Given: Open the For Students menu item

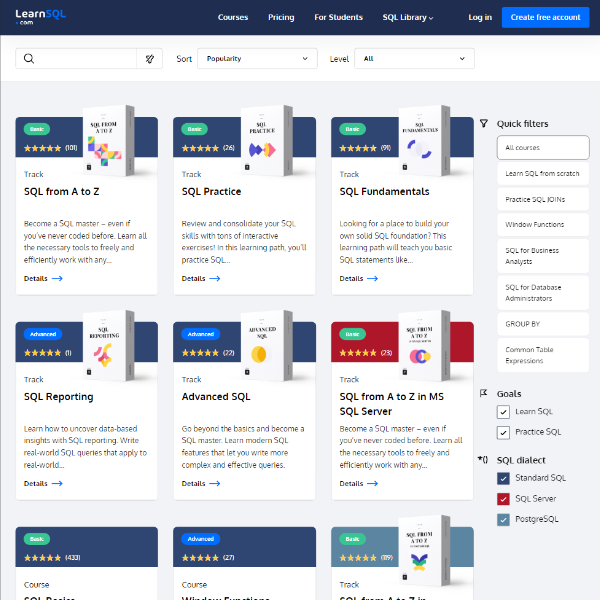Looking at the screenshot, I should pyautogui.click(x=339, y=17).
